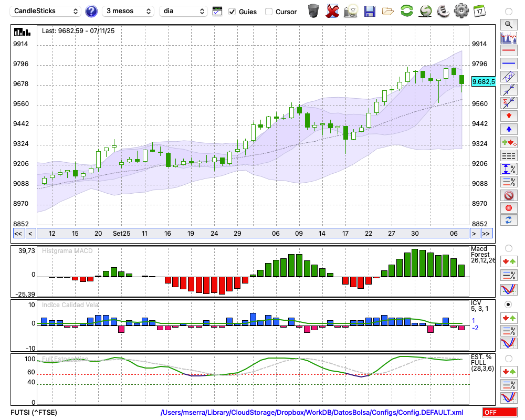The width and height of the screenshot is (525, 420).
Task: Open the dia interval dropdown
Action: [184, 11]
